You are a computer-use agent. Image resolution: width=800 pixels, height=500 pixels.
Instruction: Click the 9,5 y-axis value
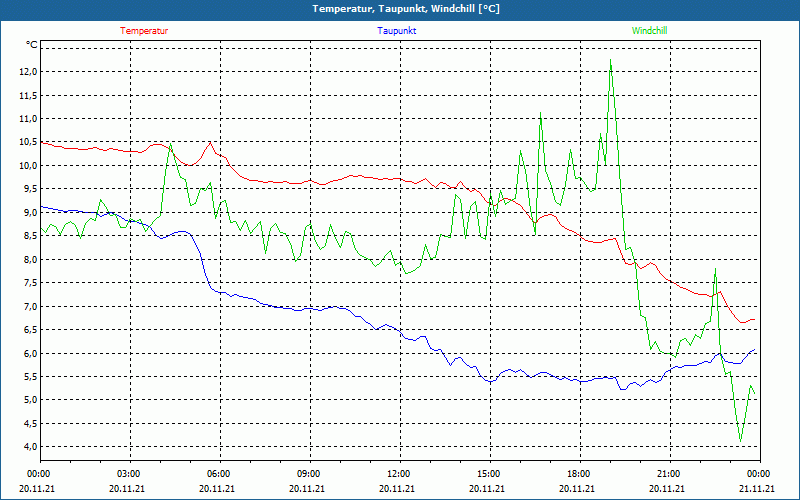(x=30, y=189)
